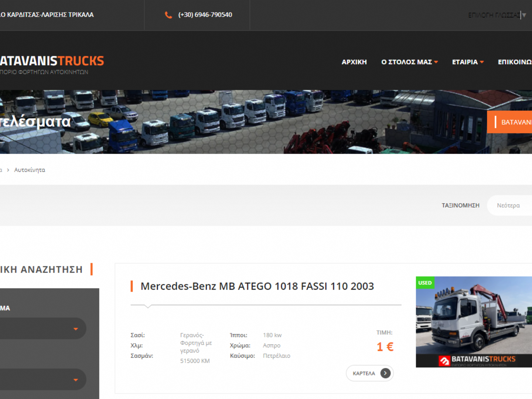Click the arrow icon in ΚΑΡΤΕΛΑ button
Image resolution: width=532 pixels, height=399 pixels.
coord(385,373)
